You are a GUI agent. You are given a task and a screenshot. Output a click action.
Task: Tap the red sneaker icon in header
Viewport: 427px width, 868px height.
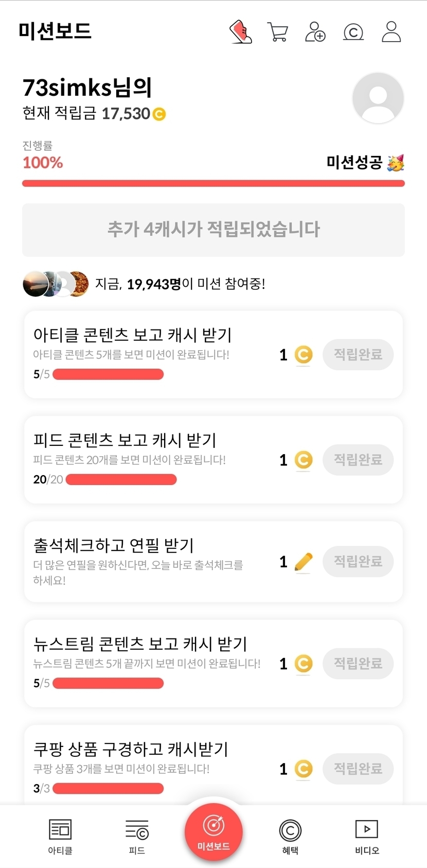pyautogui.click(x=241, y=32)
